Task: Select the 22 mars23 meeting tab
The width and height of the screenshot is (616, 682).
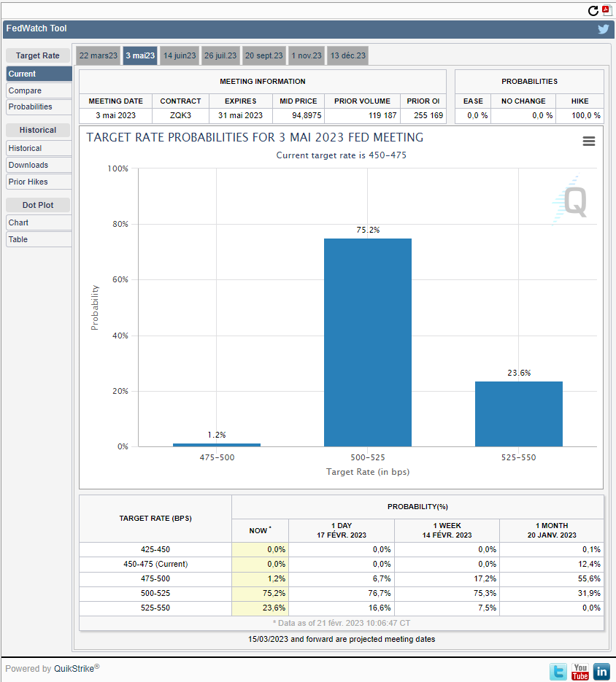Action: 99,55
